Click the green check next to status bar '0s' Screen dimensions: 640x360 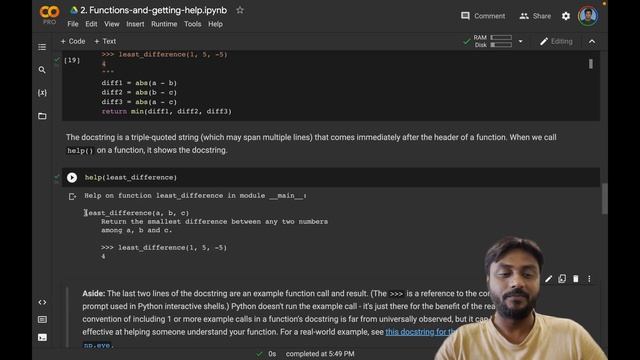coord(259,354)
